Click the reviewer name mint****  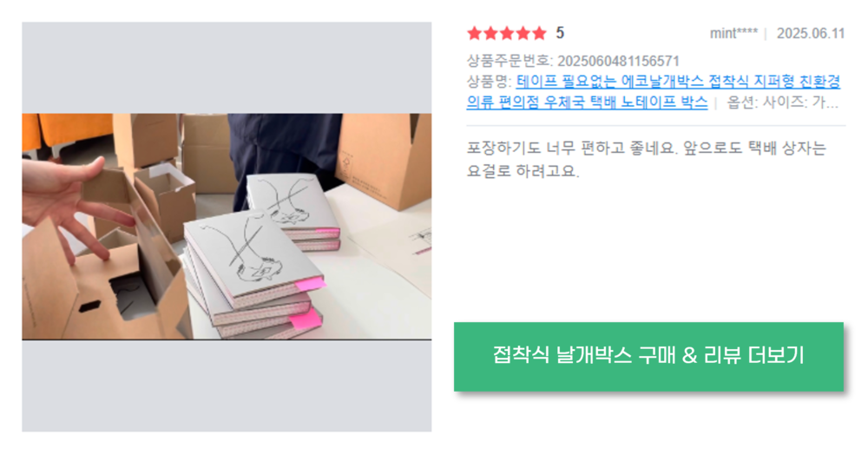click(x=734, y=33)
